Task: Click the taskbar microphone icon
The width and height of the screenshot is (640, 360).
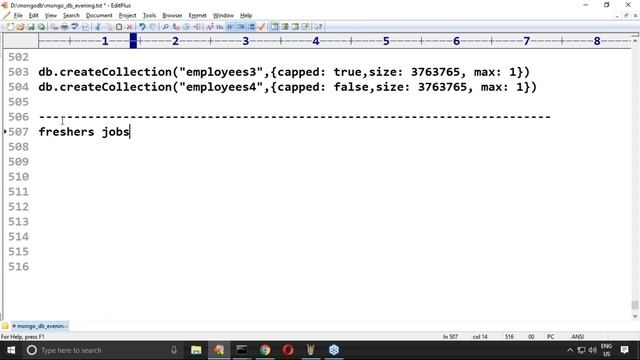Action: click(x=174, y=350)
